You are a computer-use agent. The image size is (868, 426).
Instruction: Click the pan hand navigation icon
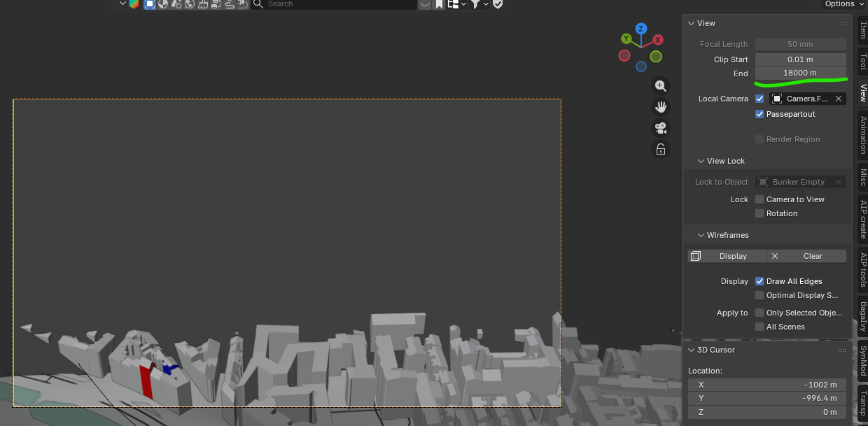click(x=660, y=107)
